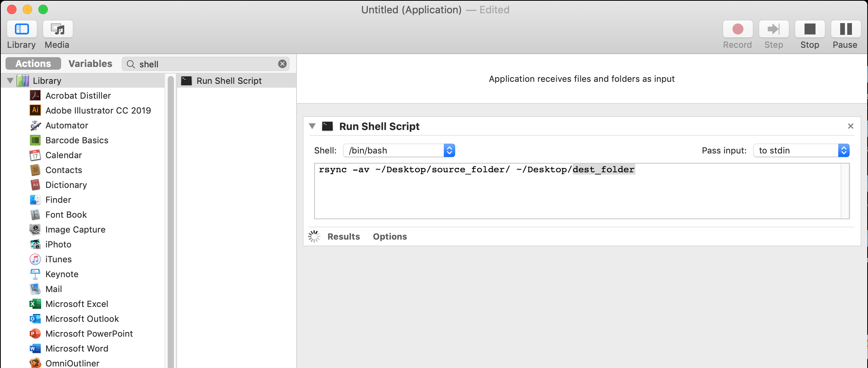Pause the running workflow
This screenshot has width=868, height=368.
[x=846, y=29]
